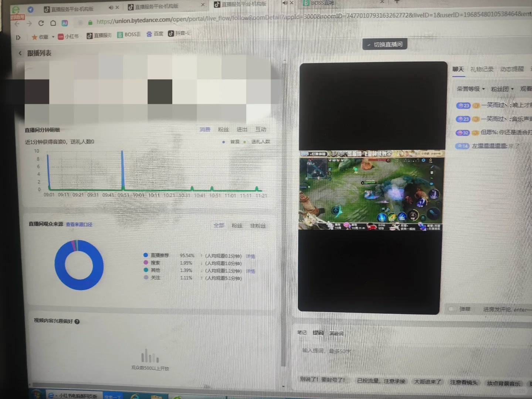Image resolution: width=532 pixels, height=399 pixels.
Task: Open the 荣誉等级 filter dropdown
Action: 471,89
